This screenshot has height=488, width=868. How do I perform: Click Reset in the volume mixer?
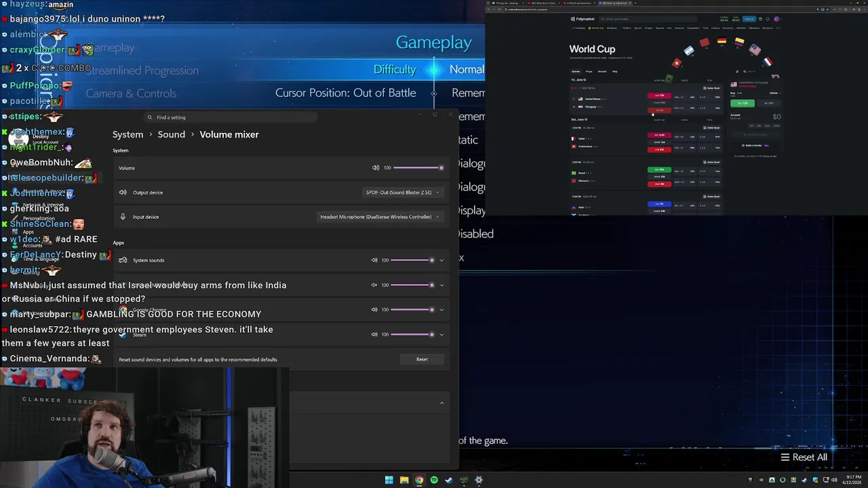(422, 359)
